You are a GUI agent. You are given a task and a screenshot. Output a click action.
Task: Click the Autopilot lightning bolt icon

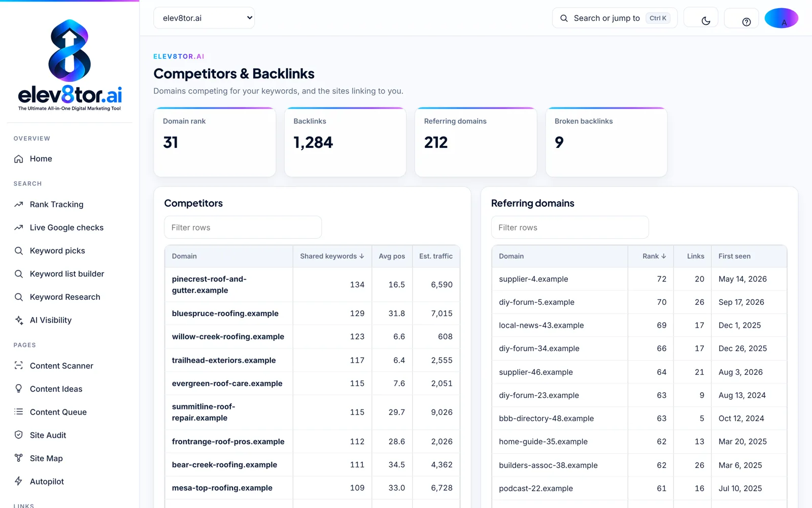[19, 482]
